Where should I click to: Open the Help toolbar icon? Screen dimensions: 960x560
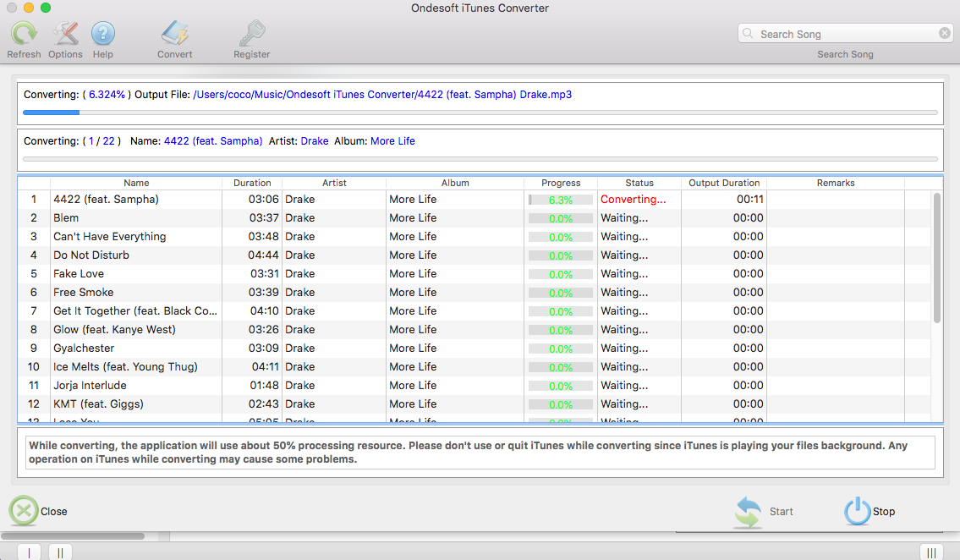click(x=103, y=34)
